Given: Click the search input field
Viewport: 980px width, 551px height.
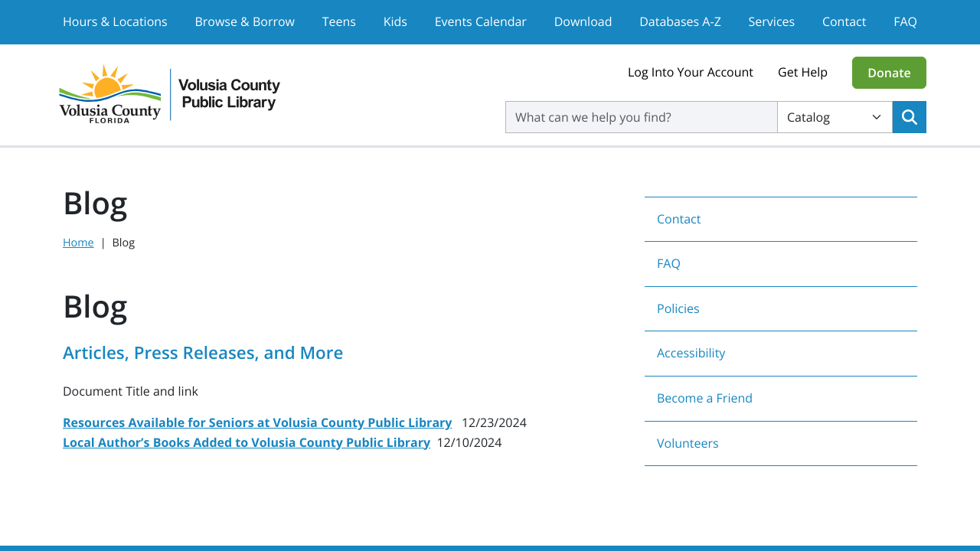Looking at the screenshot, I should click(x=641, y=117).
